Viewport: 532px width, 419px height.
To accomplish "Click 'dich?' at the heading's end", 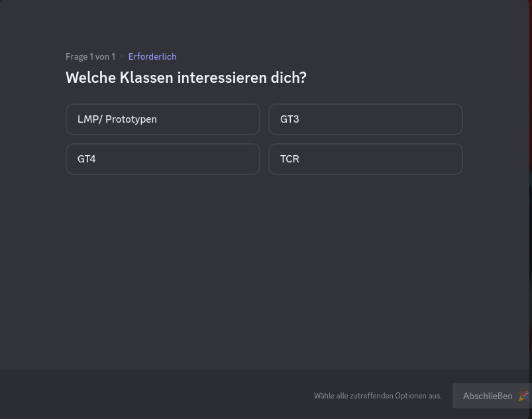I will tap(288, 78).
